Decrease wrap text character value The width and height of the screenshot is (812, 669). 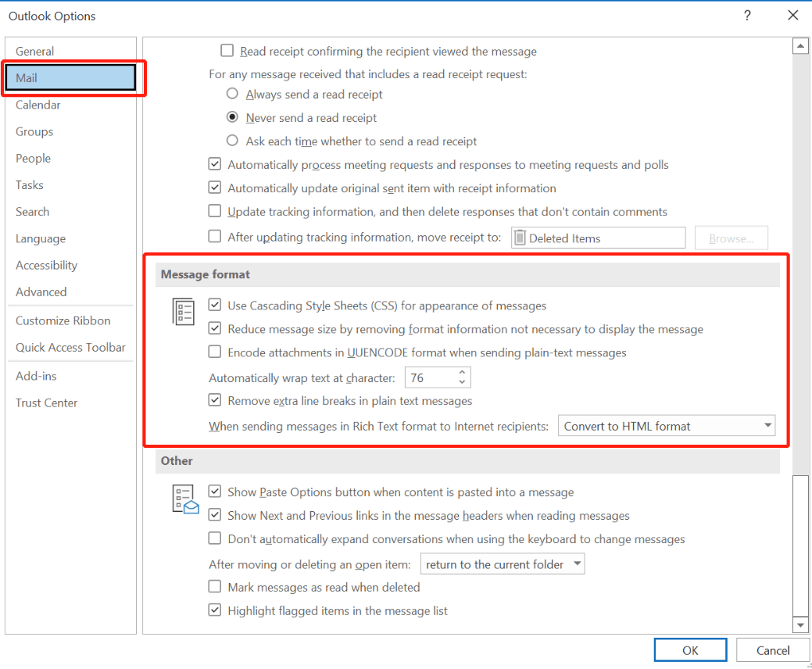462,382
